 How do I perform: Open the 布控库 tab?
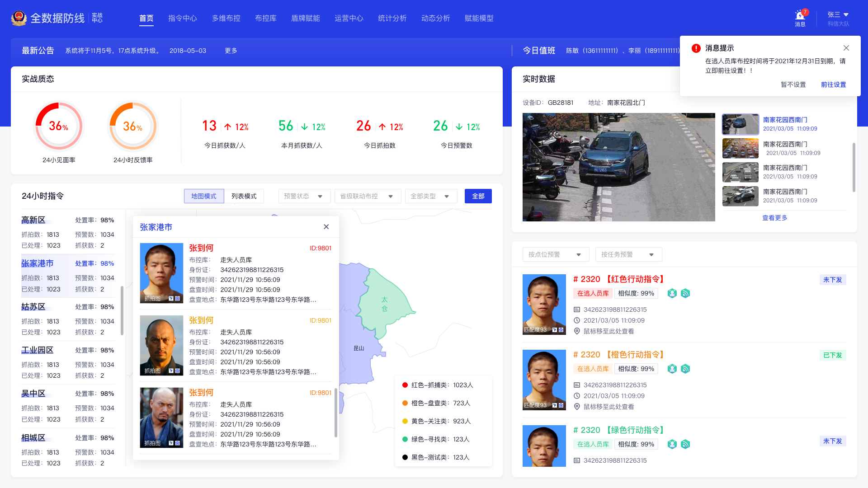tap(266, 18)
